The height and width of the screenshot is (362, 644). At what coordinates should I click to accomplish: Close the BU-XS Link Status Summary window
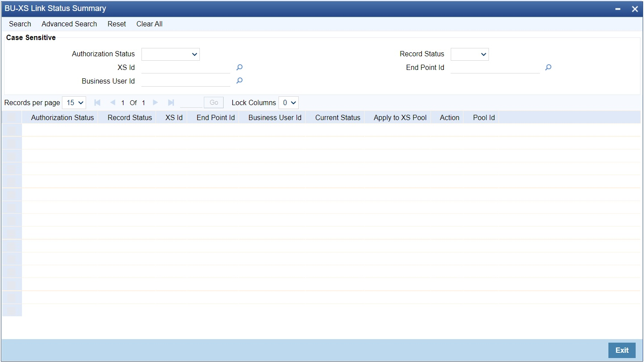coord(635,9)
